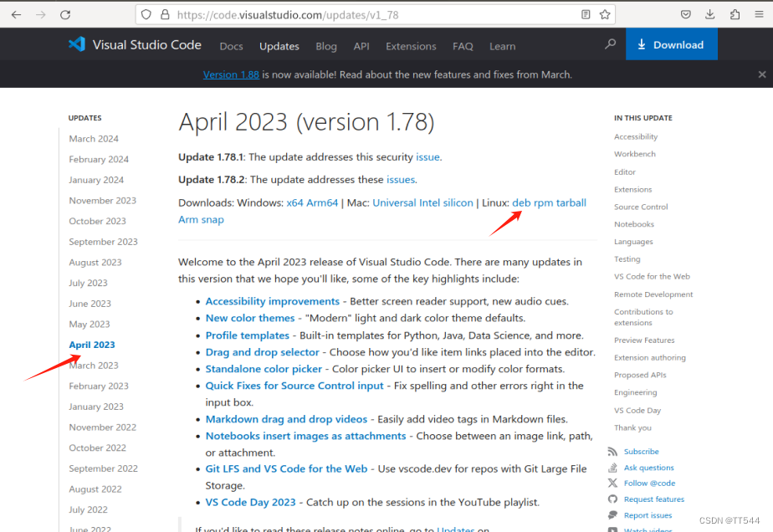Click the browser forward arrow
The height and width of the screenshot is (532, 773).
point(41,15)
